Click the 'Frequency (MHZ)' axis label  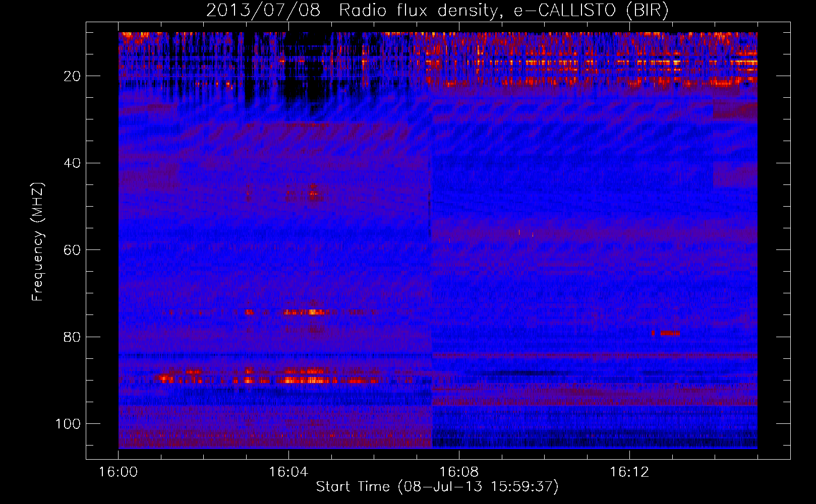(x=38, y=241)
